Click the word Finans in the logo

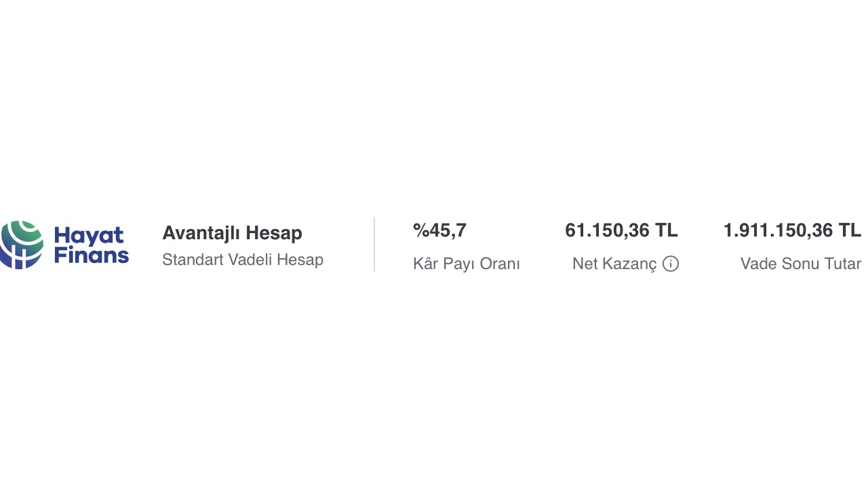92,256
